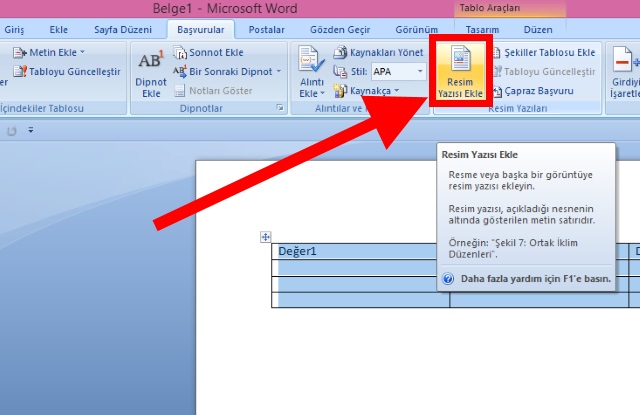Expand the Alıntı Ekle dropdown arrow

pos(322,93)
